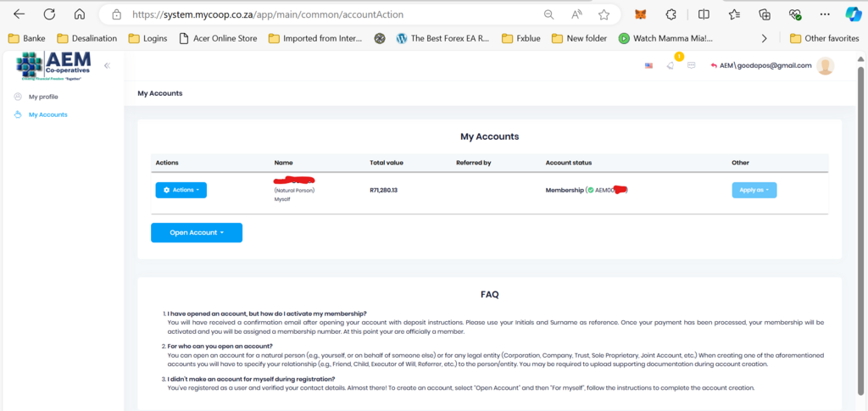Click the green verified membership checkmark
Viewport: 868px width, 411px height.
(590, 190)
